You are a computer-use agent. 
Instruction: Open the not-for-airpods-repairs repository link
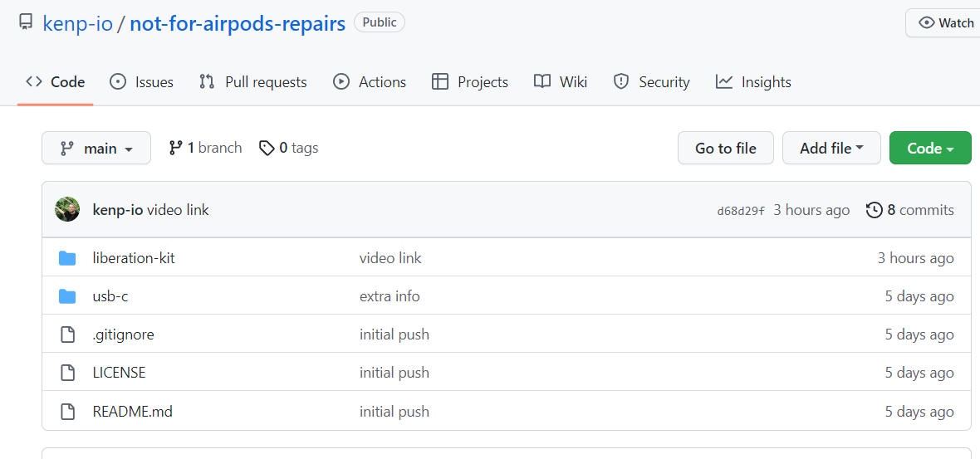(238, 23)
